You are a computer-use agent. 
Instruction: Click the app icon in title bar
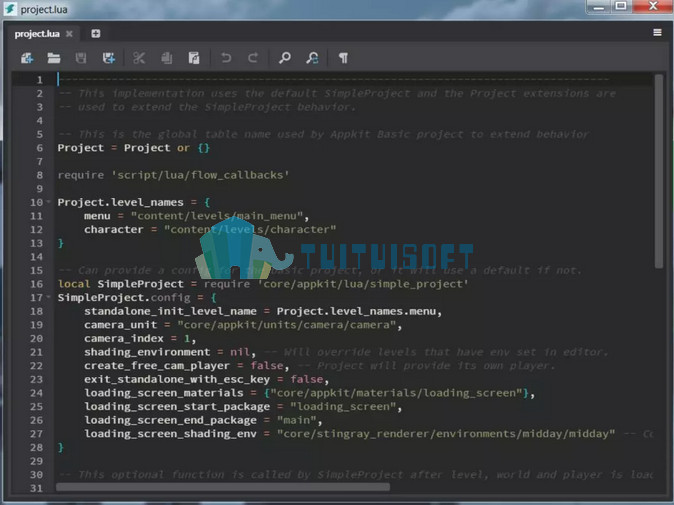click(x=10, y=9)
